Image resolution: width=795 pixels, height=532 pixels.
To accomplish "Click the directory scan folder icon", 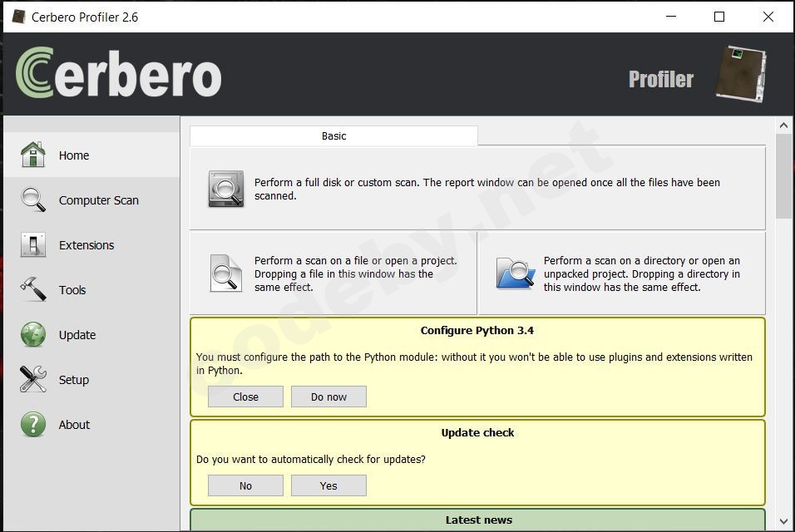I will tap(515, 273).
